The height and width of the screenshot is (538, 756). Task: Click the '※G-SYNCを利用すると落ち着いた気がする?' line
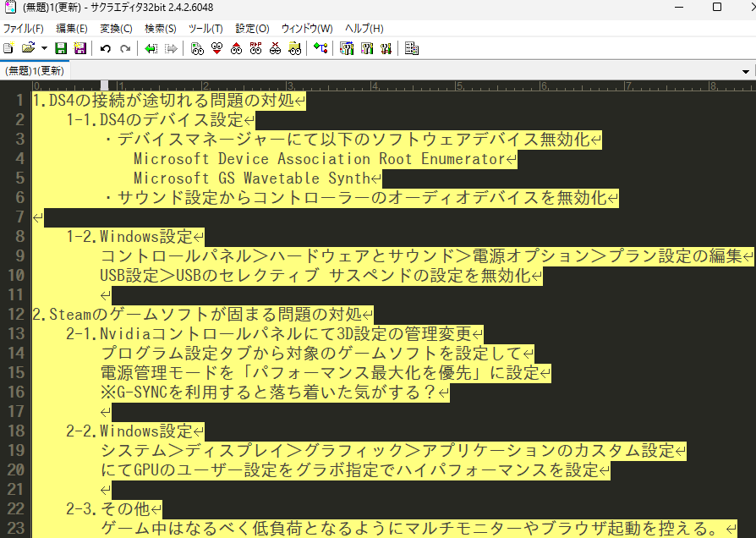tap(269, 392)
